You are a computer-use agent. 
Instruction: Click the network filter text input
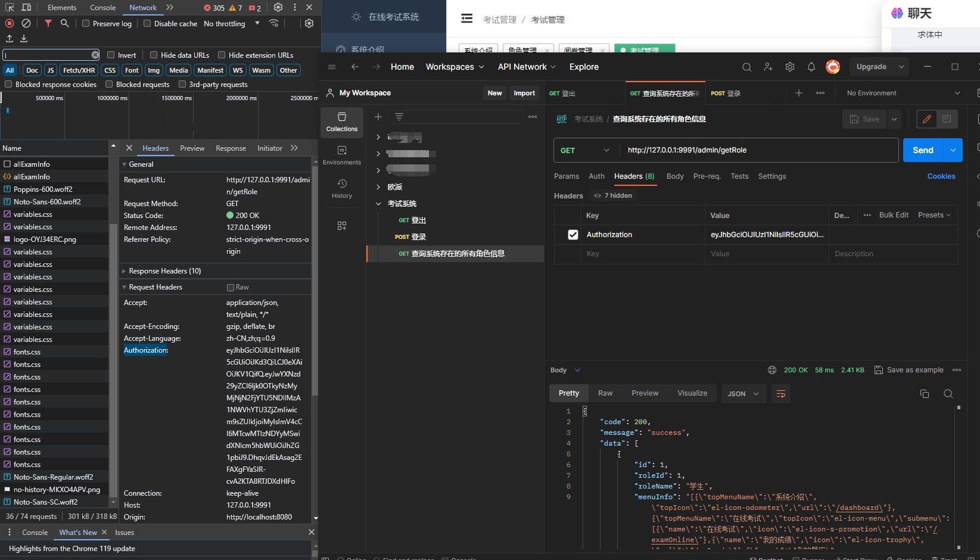pos(51,55)
